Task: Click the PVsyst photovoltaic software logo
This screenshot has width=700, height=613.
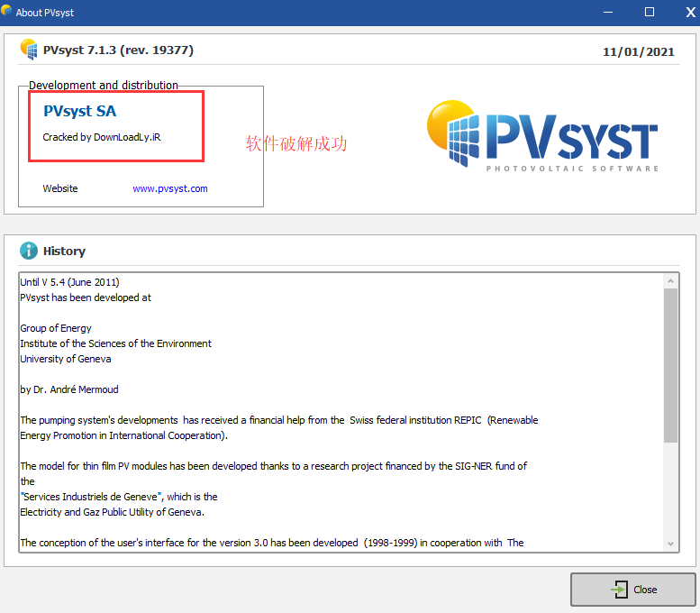Action: (x=542, y=135)
